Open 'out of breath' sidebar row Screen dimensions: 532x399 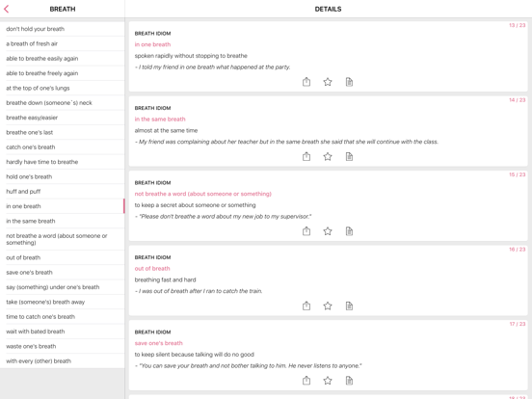(x=63, y=257)
